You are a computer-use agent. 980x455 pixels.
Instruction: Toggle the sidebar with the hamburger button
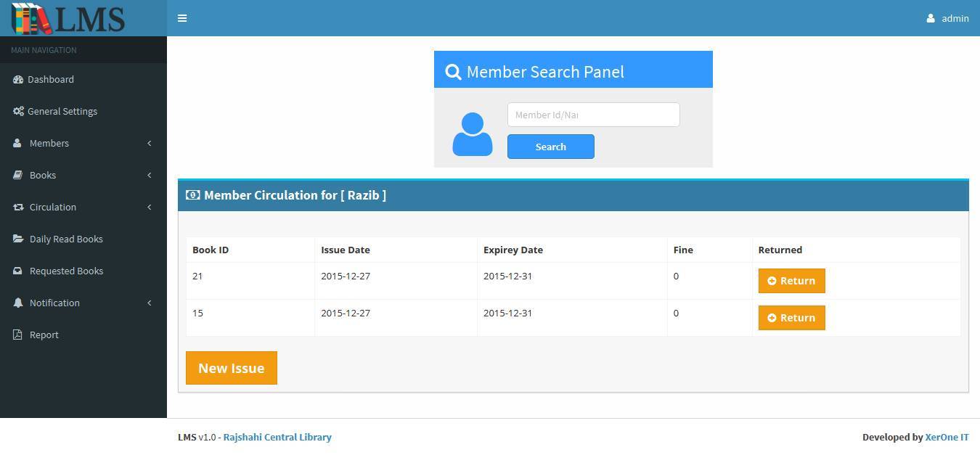coord(182,18)
